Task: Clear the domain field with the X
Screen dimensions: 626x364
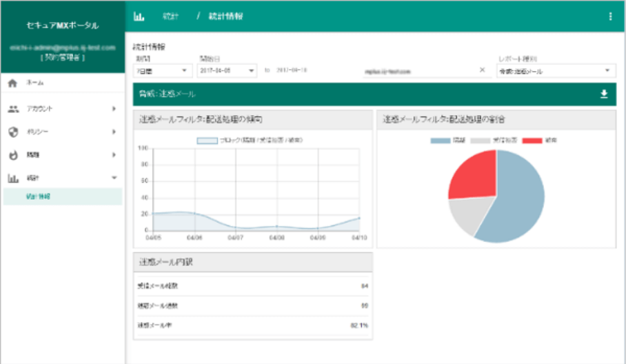Action: 482,70
